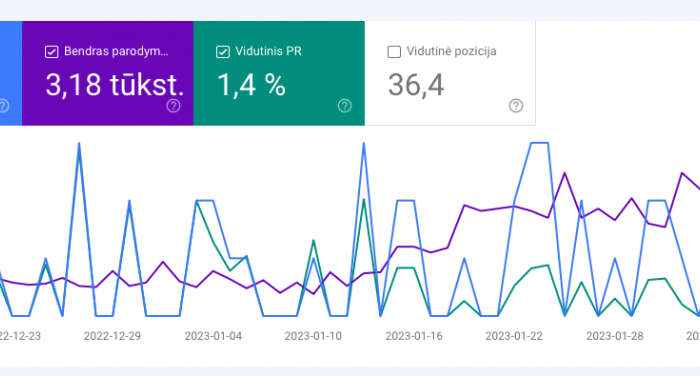Click the 2023-01-16 date axis label
Viewport: 700px width, 376px height.
coord(414,336)
